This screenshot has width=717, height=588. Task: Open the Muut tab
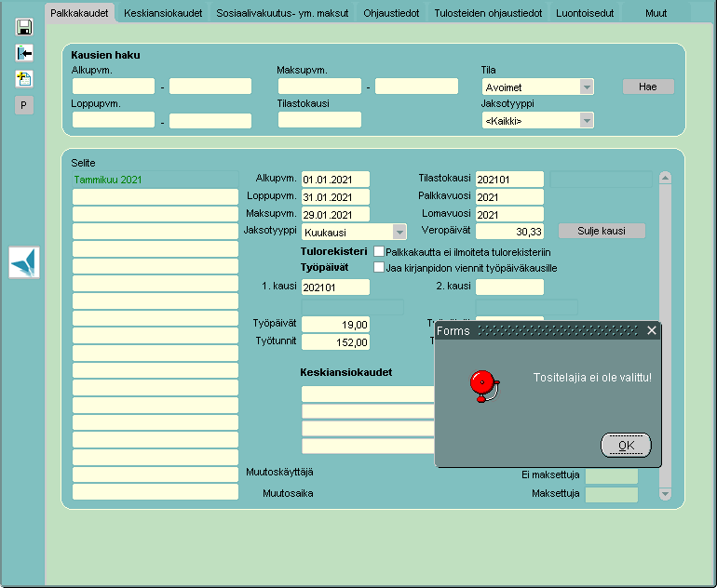tap(656, 13)
